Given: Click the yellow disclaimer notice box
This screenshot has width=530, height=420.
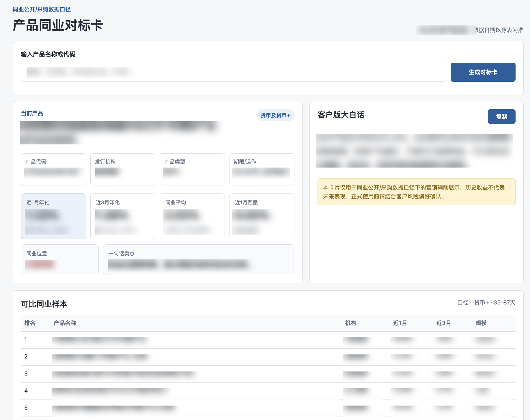Looking at the screenshot, I should coord(417,192).
